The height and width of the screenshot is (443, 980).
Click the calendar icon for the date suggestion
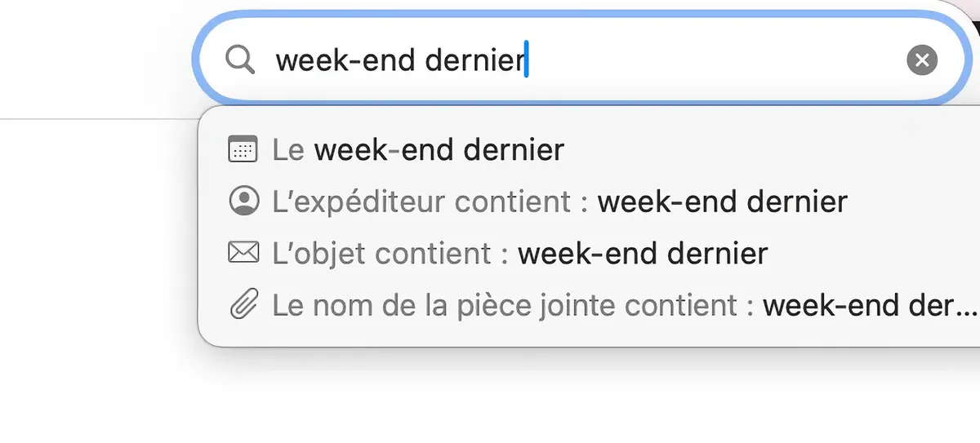pyautogui.click(x=243, y=149)
